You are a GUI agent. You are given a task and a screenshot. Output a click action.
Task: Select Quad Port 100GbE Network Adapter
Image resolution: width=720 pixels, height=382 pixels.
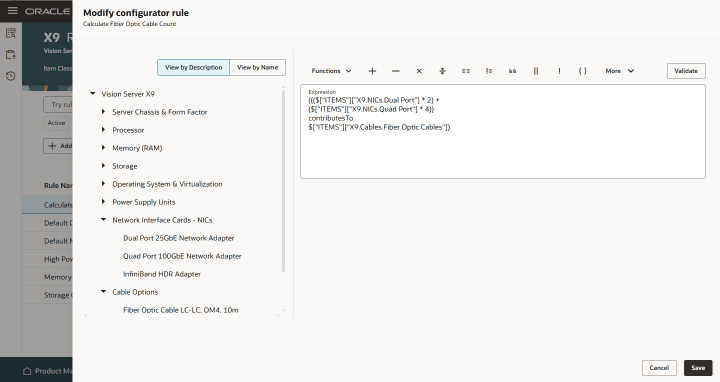pyautogui.click(x=182, y=256)
